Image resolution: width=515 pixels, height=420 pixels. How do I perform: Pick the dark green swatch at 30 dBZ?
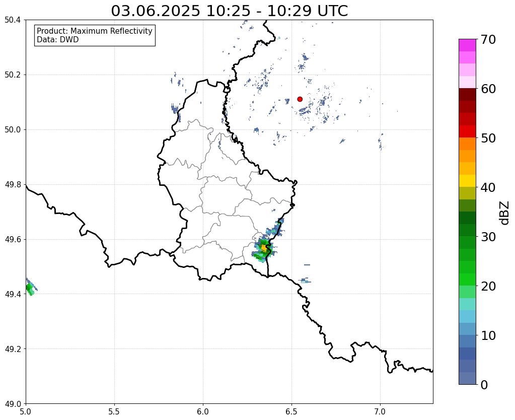[x=467, y=230]
